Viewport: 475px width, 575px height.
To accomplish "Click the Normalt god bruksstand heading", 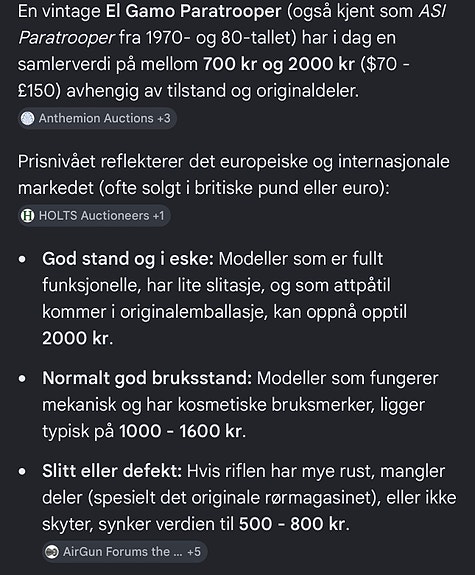I will (147, 378).
